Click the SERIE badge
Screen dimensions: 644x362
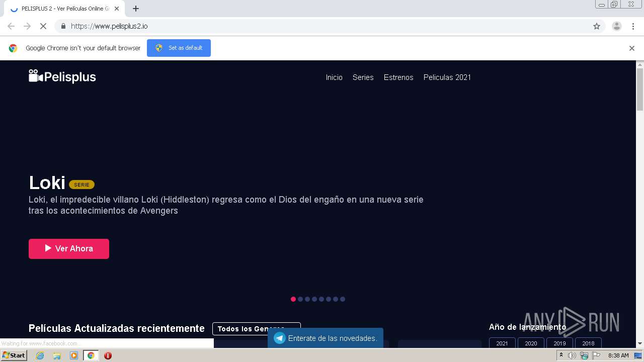pyautogui.click(x=82, y=185)
